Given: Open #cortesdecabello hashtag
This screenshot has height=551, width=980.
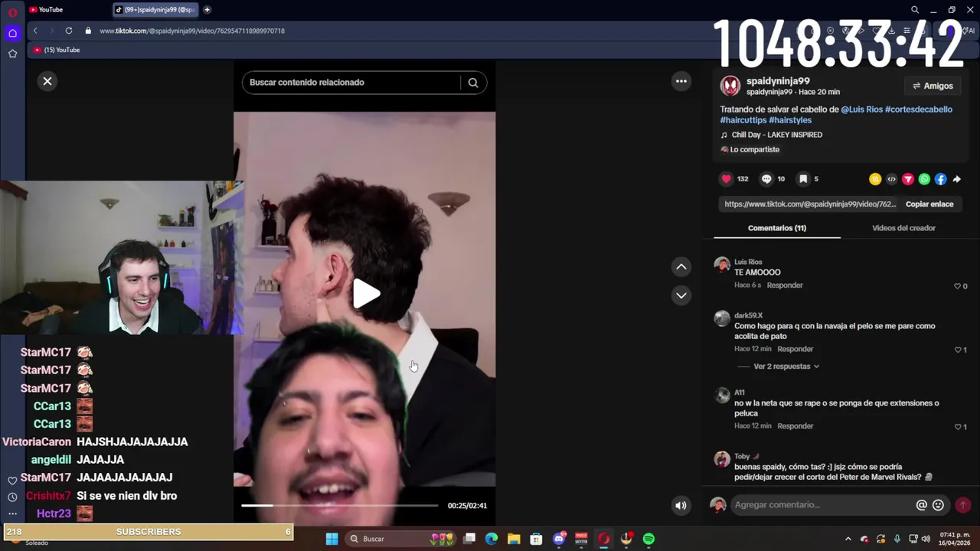Looking at the screenshot, I should (919, 109).
